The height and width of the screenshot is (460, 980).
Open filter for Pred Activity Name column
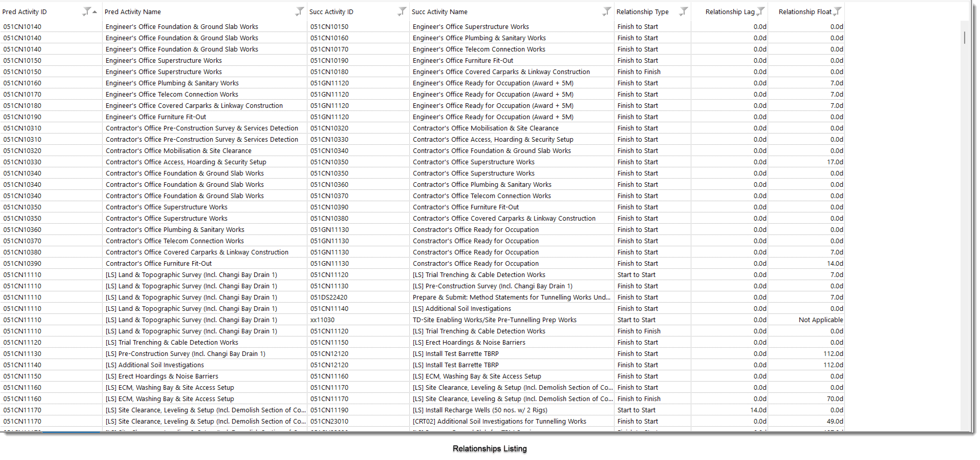click(300, 11)
